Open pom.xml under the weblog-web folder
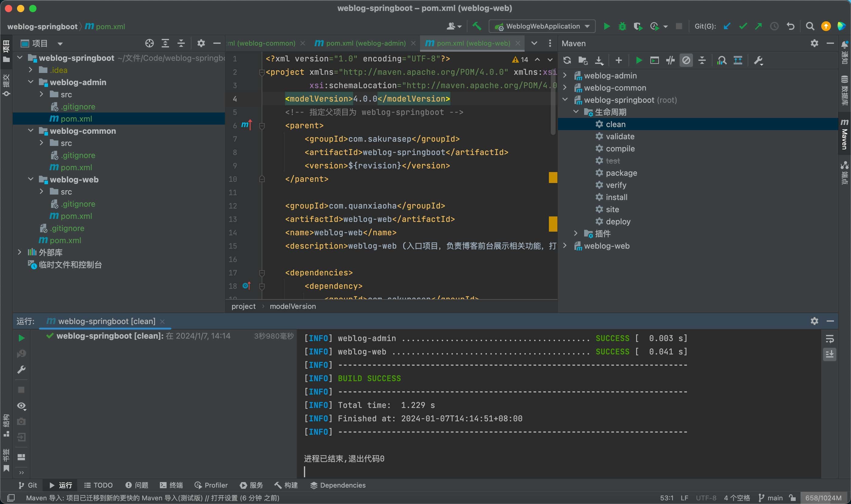 [76, 216]
